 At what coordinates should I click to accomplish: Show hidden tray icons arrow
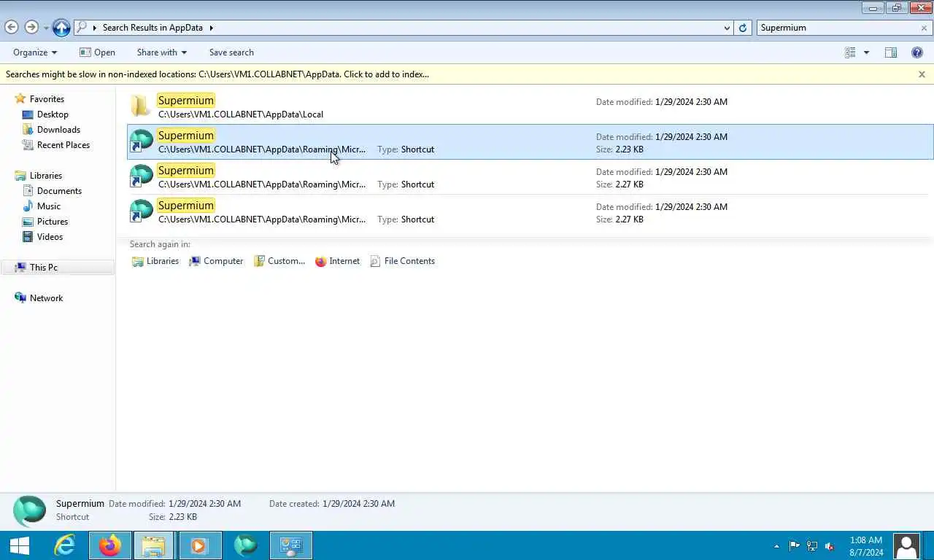[776, 546]
